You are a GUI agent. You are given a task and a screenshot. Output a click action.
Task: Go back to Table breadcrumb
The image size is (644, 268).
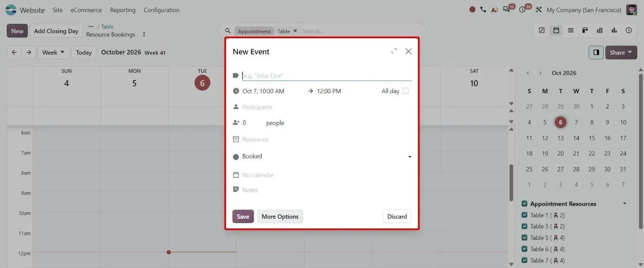pyautogui.click(x=107, y=26)
